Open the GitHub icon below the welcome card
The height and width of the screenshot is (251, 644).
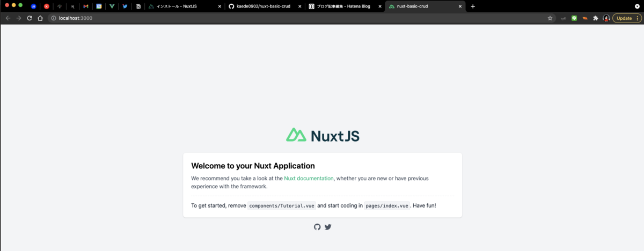click(x=317, y=227)
